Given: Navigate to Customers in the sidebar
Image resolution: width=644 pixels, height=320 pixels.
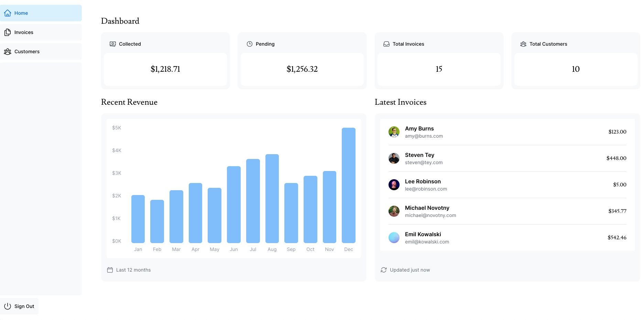Looking at the screenshot, I should (x=27, y=52).
